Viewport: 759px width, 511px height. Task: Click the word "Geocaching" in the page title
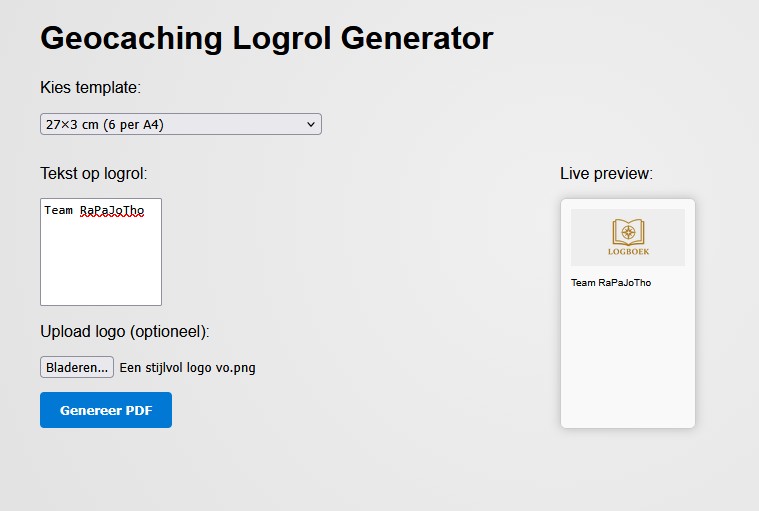click(131, 39)
